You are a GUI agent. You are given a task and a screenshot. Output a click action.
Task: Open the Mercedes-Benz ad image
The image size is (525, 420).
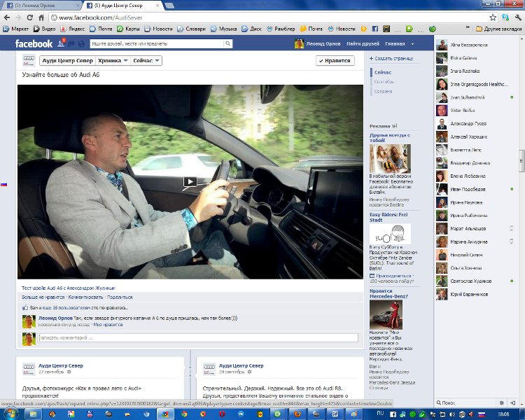coord(386,315)
